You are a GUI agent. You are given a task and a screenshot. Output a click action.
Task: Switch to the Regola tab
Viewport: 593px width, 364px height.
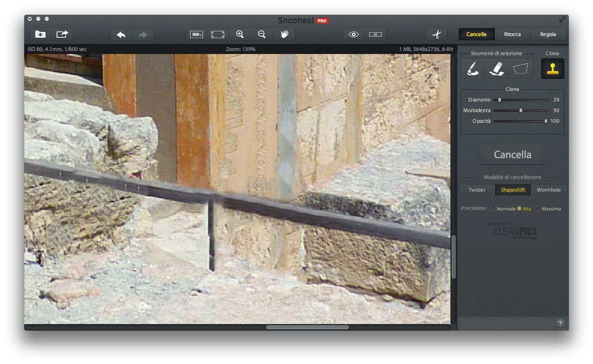coord(548,34)
